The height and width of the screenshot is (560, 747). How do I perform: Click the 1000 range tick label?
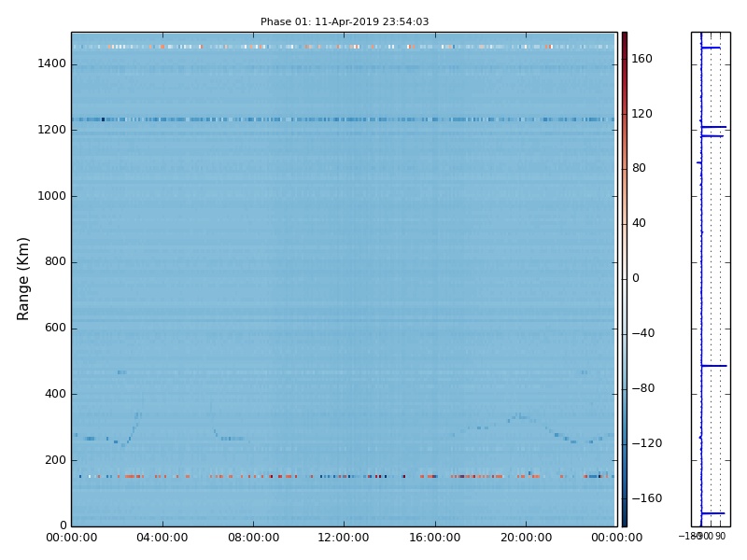click(52, 196)
